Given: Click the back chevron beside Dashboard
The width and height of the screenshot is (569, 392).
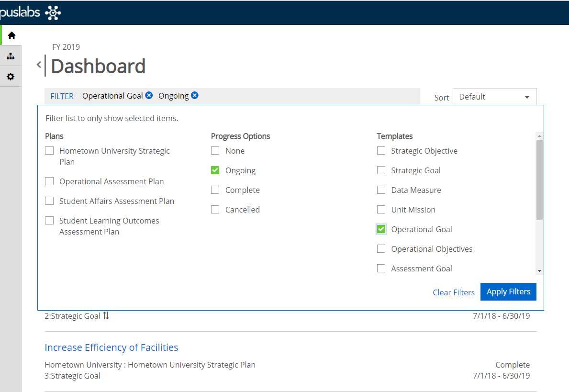Looking at the screenshot, I should point(39,65).
